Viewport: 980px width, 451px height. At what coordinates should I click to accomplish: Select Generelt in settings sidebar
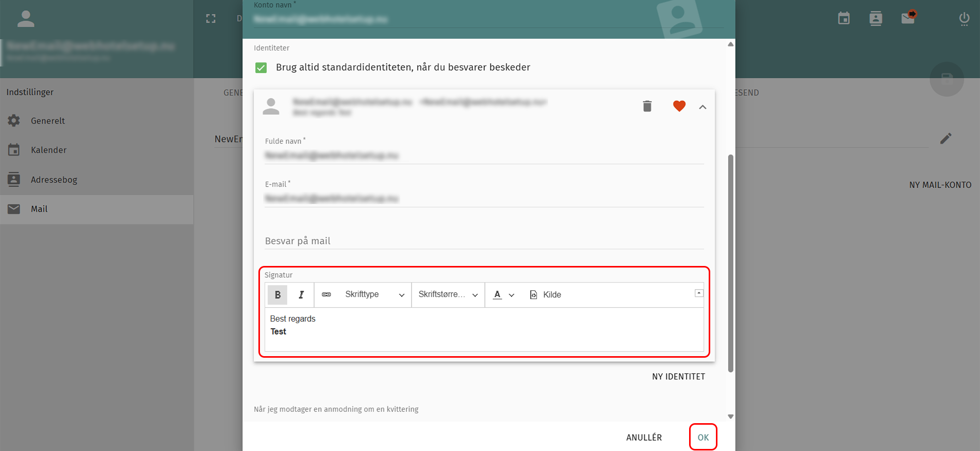pyautogui.click(x=47, y=121)
